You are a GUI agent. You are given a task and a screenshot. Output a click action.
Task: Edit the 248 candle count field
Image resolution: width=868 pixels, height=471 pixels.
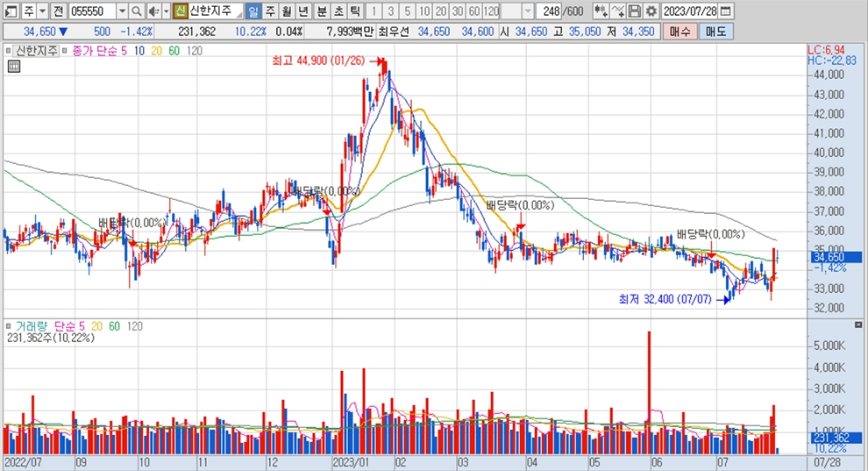551,11
